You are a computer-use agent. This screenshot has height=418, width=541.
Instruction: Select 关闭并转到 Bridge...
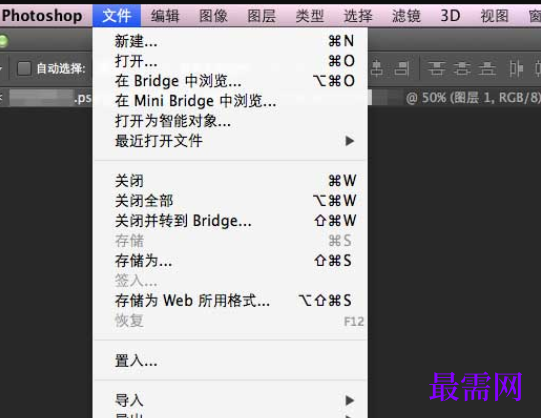click(230, 221)
